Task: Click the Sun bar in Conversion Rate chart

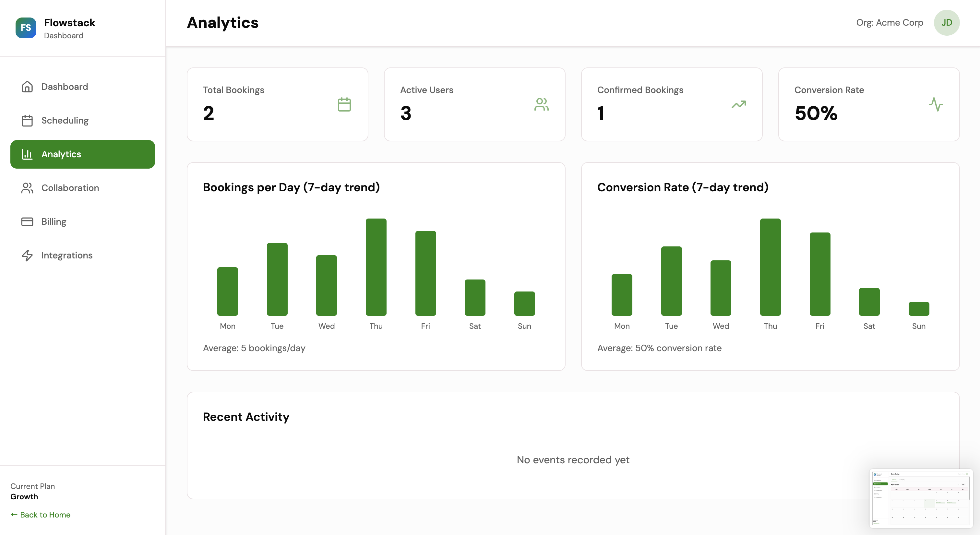Action: 918,309
